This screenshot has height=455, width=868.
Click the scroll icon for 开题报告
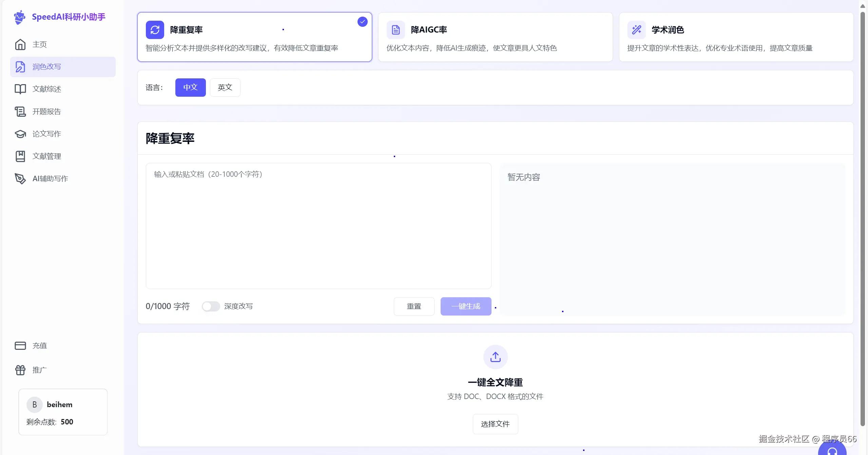click(20, 111)
